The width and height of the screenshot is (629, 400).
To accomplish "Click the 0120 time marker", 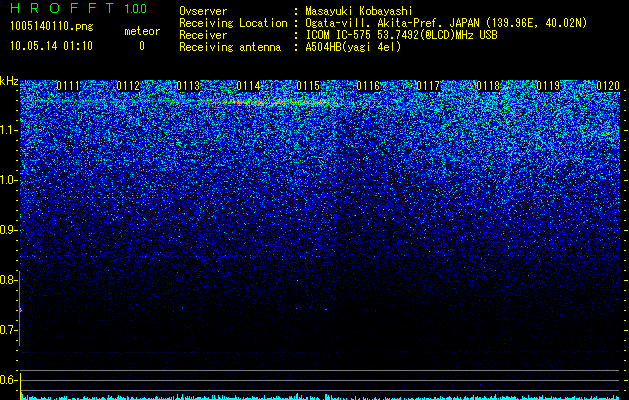I will (608, 86).
